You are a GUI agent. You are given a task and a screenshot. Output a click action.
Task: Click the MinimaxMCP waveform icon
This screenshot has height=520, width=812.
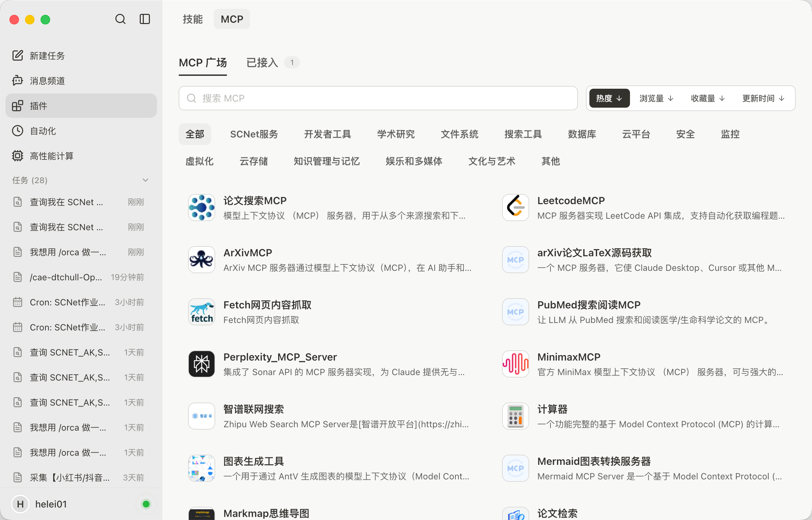point(516,364)
